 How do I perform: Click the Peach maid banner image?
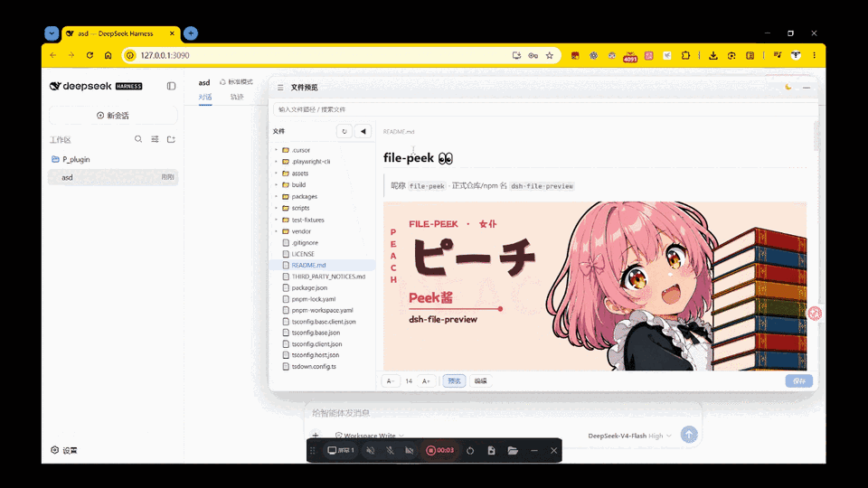pos(595,286)
